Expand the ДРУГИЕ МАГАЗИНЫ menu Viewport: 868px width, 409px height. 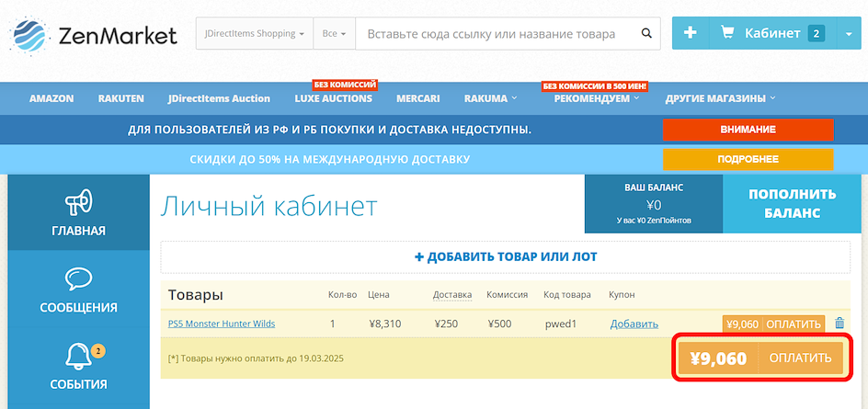[720, 98]
